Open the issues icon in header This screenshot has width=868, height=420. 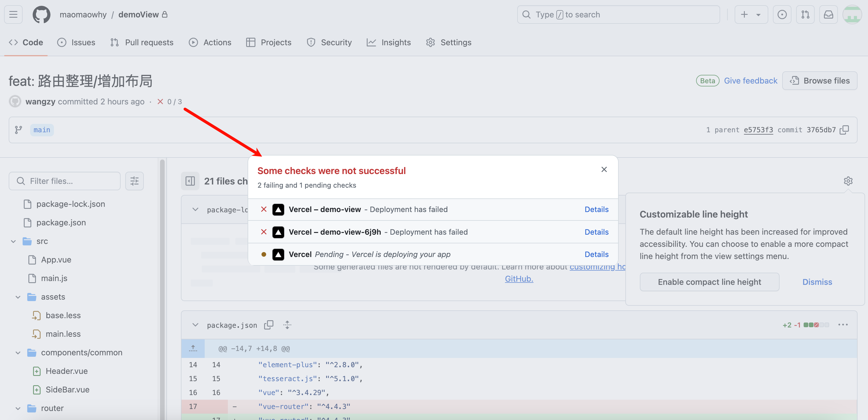(782, 15)
